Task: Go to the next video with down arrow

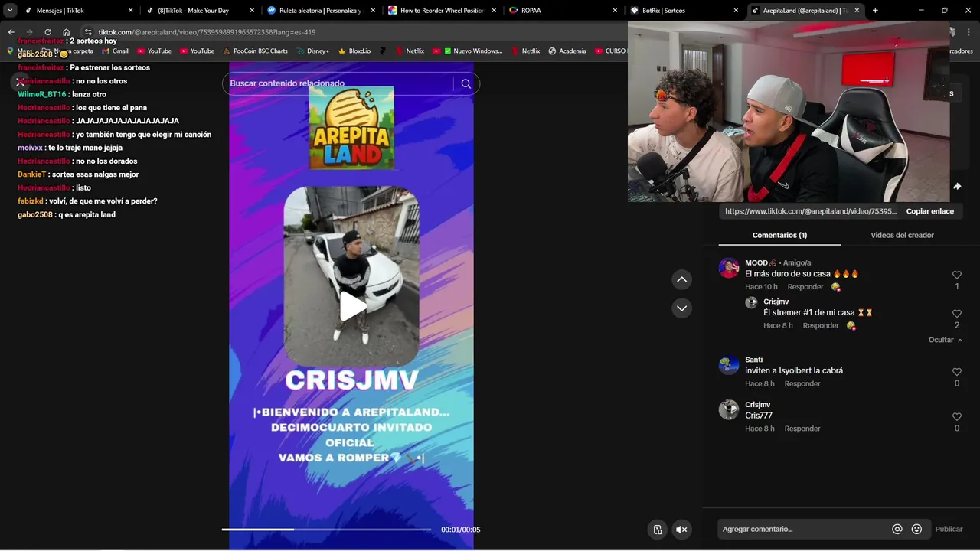Action: pos(681,308)
